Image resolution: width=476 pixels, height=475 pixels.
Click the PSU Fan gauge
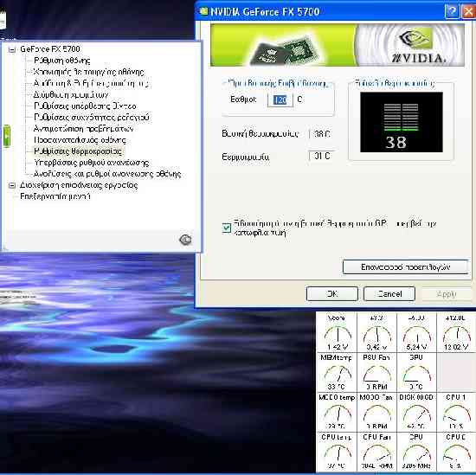click(376, 372)
